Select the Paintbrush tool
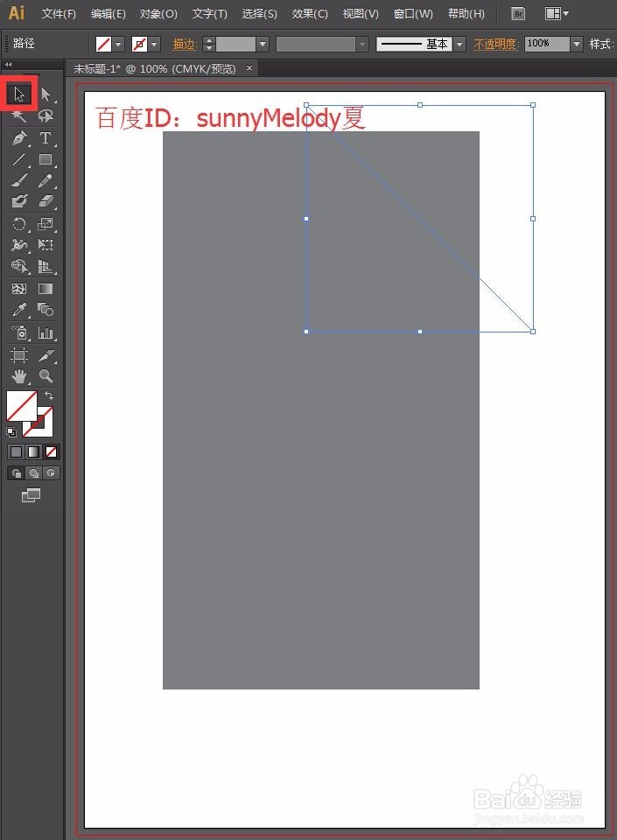The height and width of the screenshot is (840, 617). point(19,180)
